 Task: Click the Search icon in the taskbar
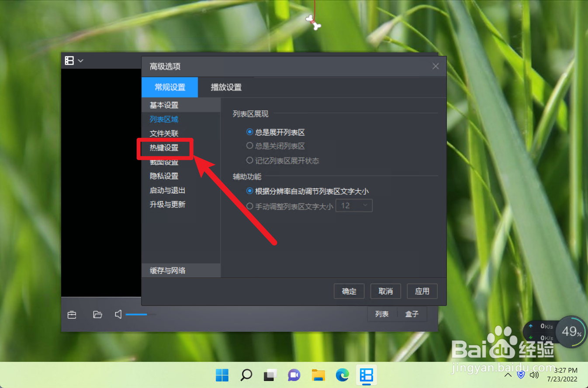pyautogui.click(x=246, y=375)
